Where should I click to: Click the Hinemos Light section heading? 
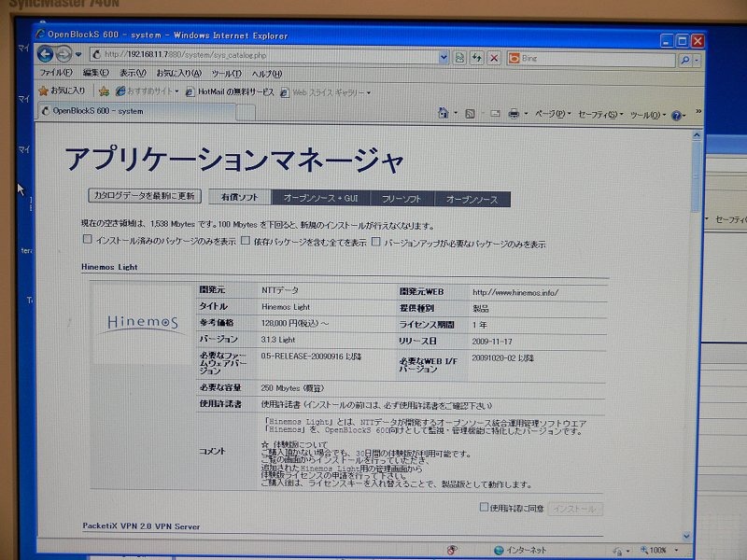pyautogui.click(x=109, y=267)
